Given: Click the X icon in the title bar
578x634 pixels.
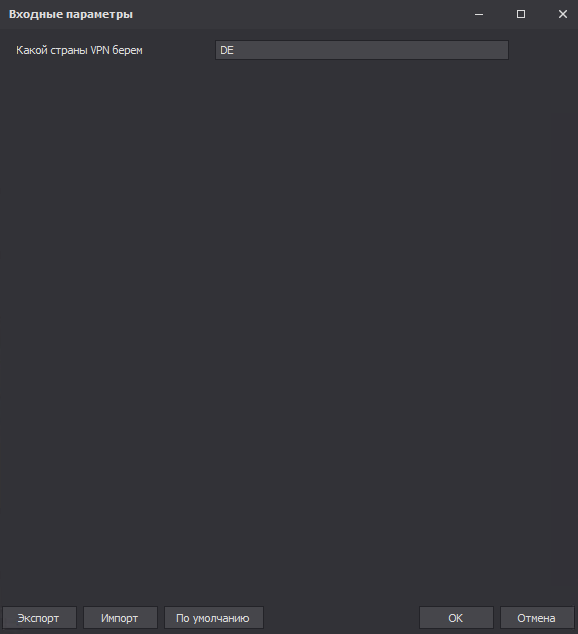Looking at the screenshot, I should (x=563, y=14).
